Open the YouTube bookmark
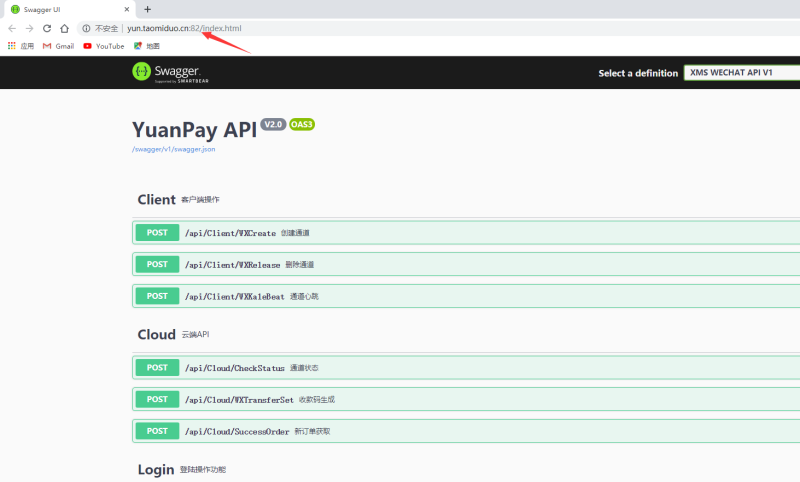Viewport: 800px width, 482px height. tap(104, 46)
